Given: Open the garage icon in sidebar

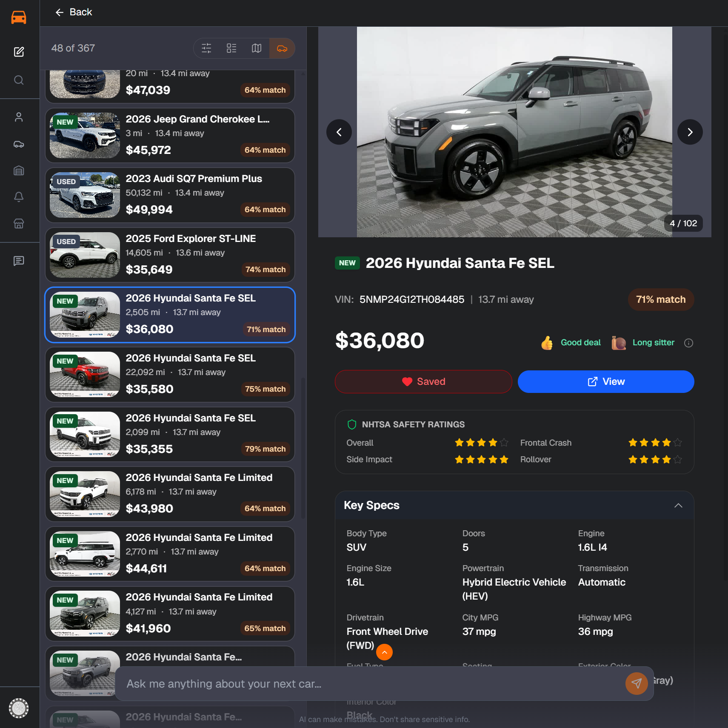Looking at the screenshot, I should (x=19, y=171).
